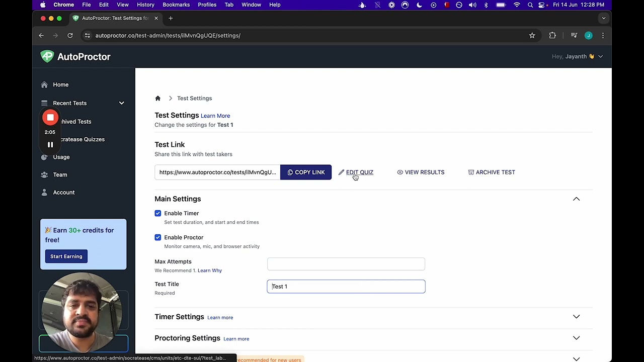
Task: Open Home in the sidebar
Action: click(x=60, y=84)
